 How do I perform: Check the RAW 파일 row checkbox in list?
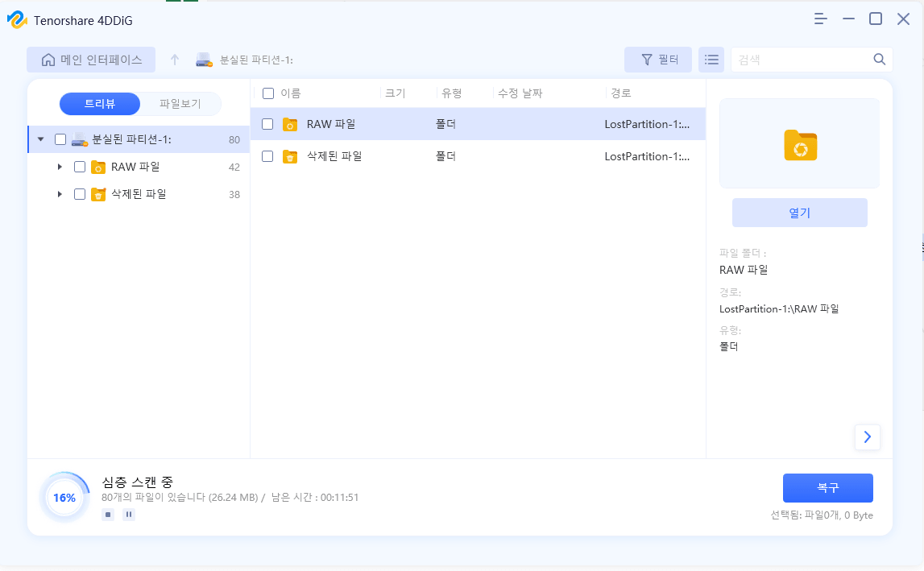(267, 124)
